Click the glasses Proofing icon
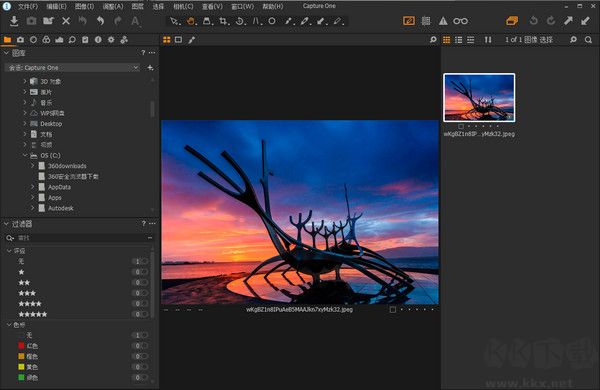The height and width of the screenshot is (390, 600). tap(460, 21)
